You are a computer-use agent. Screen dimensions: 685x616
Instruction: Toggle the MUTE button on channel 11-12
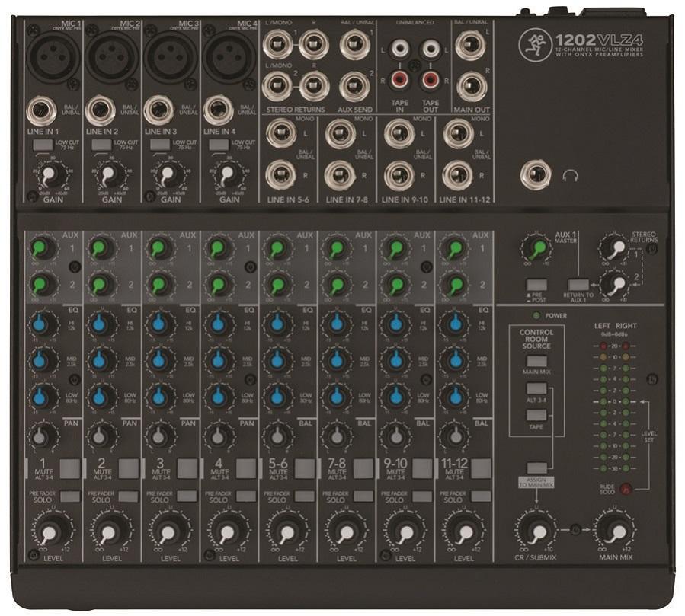click(x=481, y=468)
